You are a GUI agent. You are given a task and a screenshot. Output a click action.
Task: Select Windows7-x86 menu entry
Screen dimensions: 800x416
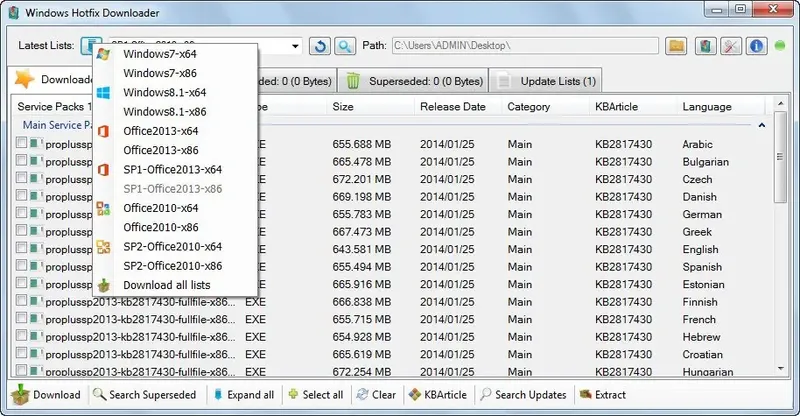coord(160,73)
